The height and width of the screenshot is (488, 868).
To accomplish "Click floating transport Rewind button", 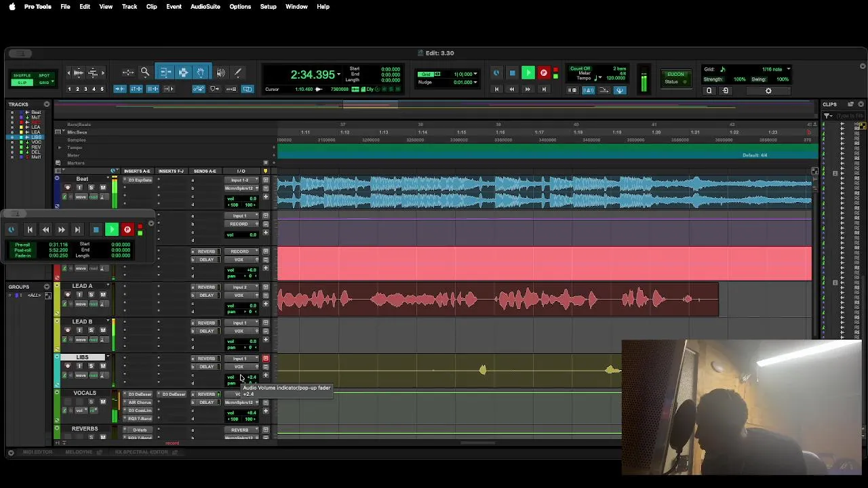I will pos(45,230).
